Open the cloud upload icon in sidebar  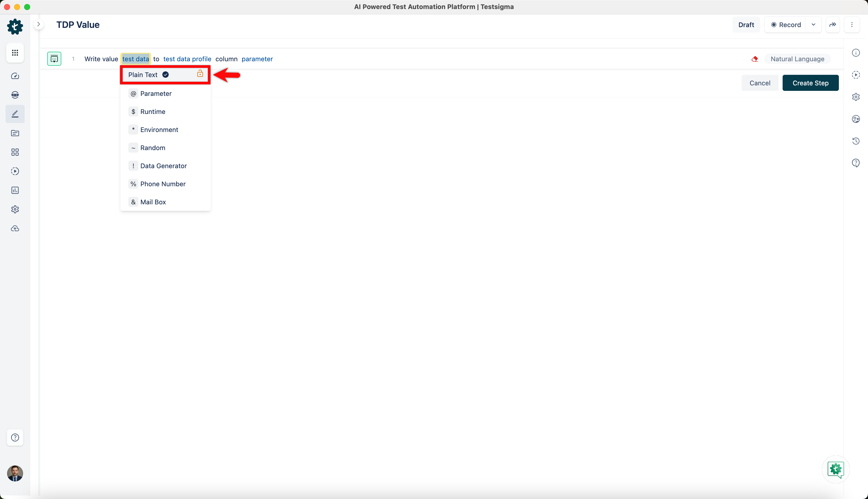pos(15,229)
